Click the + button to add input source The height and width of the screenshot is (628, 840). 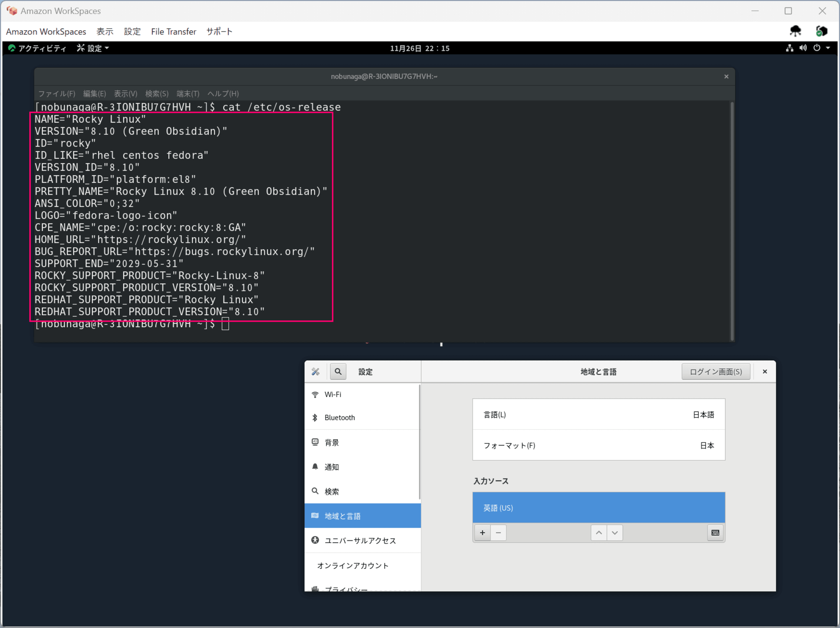click(482, 532)
